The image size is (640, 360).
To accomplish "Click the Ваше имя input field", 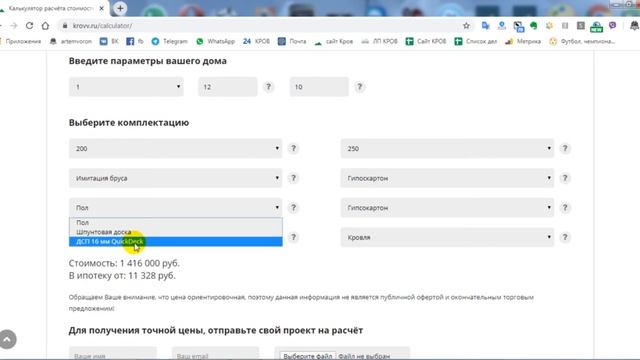I will 113,354.
